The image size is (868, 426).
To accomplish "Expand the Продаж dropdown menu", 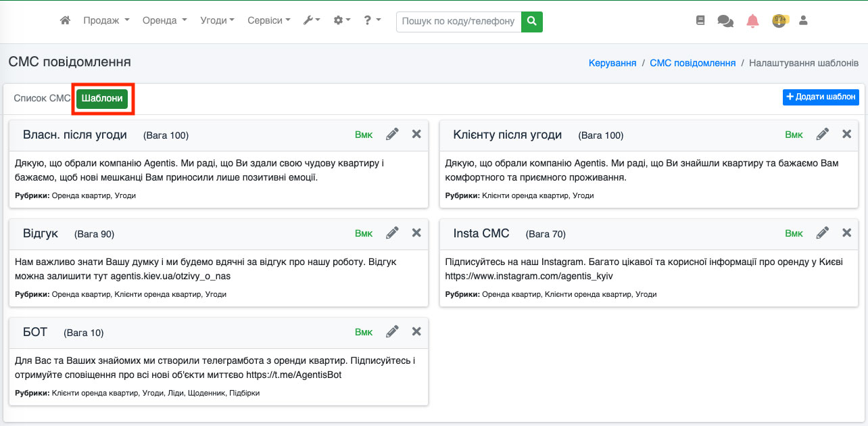I will click(106, 21).
